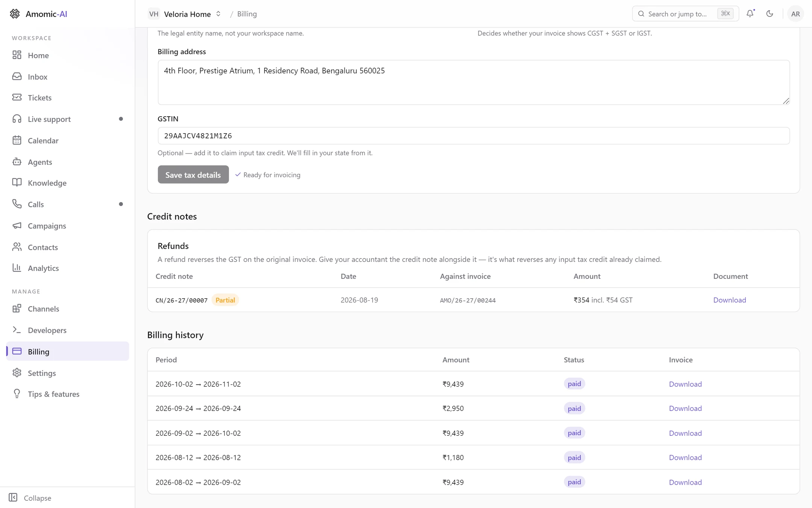Screen dimensions: 812x508
Task: Open Home via its sidebar icon
Action: pyautogui.click(x=17, y=55)
